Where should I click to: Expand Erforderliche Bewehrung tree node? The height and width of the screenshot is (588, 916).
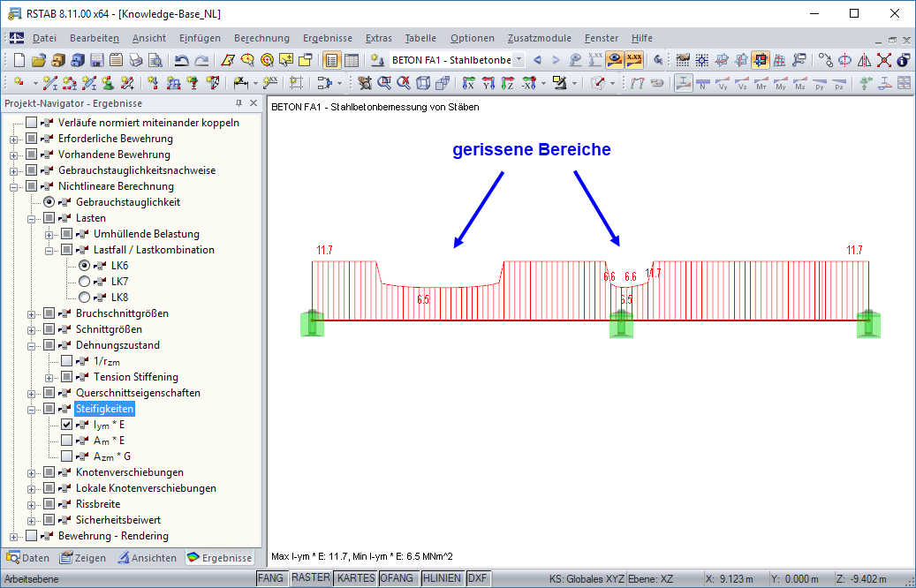point(13,139)
